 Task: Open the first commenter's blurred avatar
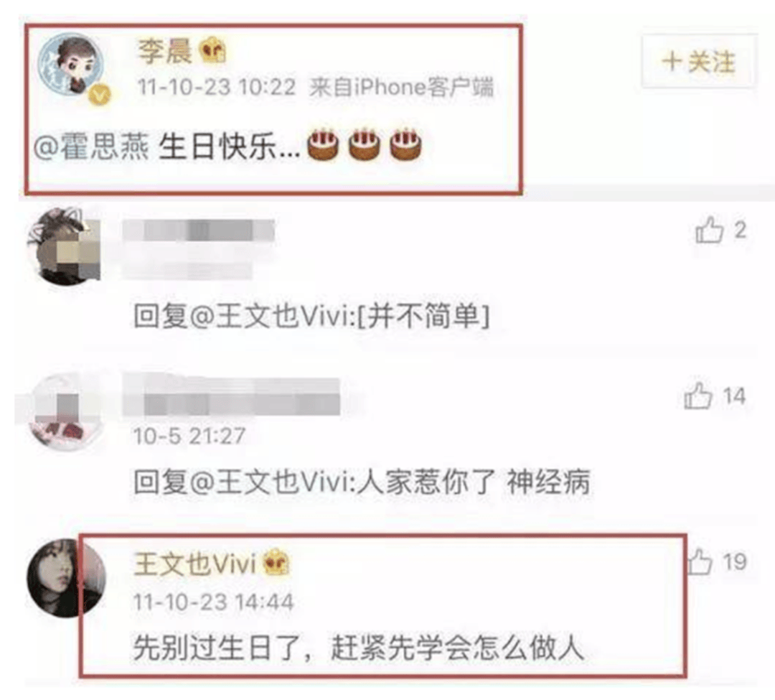tap(63, 246)
